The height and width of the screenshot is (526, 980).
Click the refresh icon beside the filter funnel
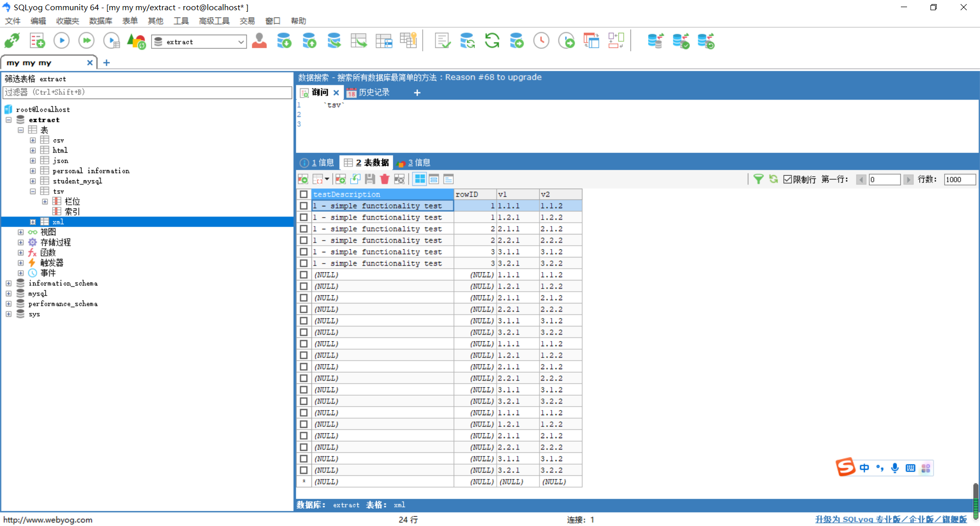(773, 179)
